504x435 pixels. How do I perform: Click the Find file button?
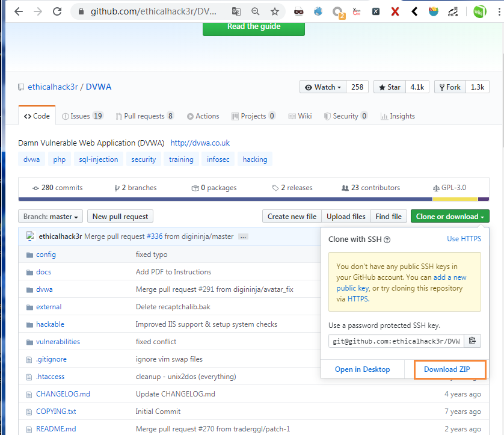(389, 217)
